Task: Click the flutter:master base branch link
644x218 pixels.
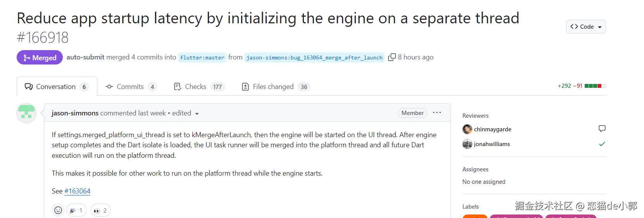Action: (x=202, y=58)
